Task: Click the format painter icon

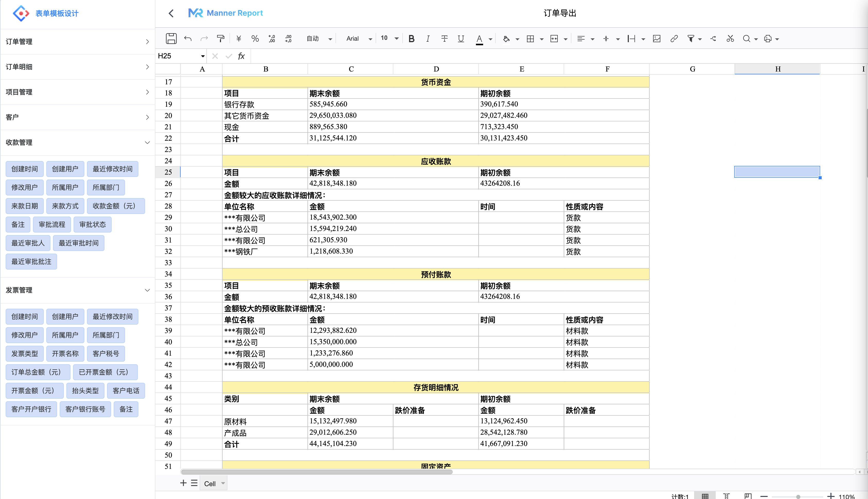Action: coord(221,38)
